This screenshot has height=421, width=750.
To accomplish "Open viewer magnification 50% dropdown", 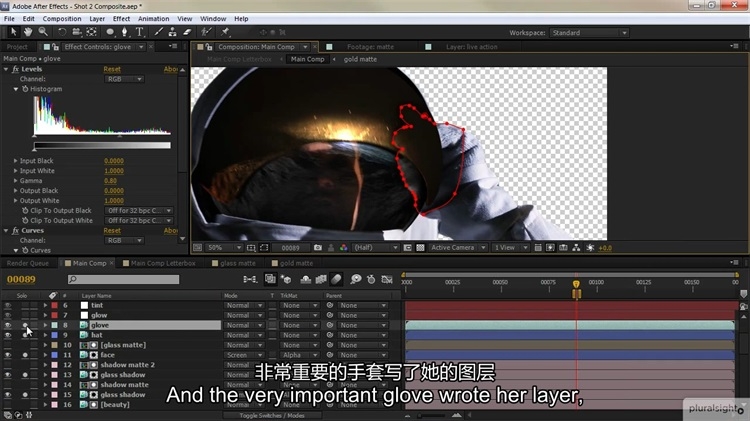I will pyautogui.click(x=224, y=248).
